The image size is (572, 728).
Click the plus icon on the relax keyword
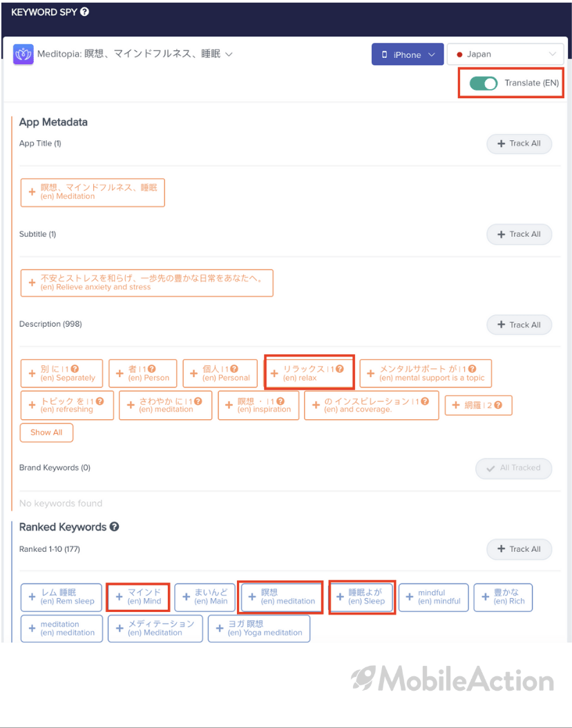[x=274, y=373]
